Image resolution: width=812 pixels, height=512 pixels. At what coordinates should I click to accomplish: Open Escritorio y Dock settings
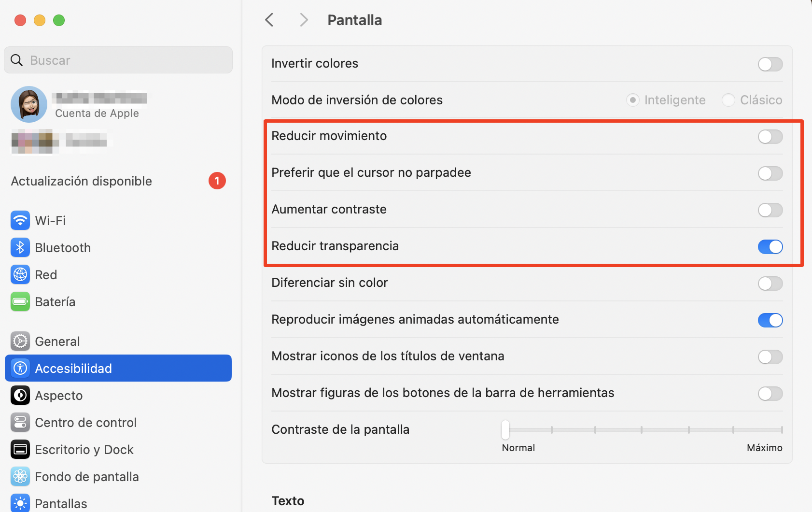tap(84, 449)
